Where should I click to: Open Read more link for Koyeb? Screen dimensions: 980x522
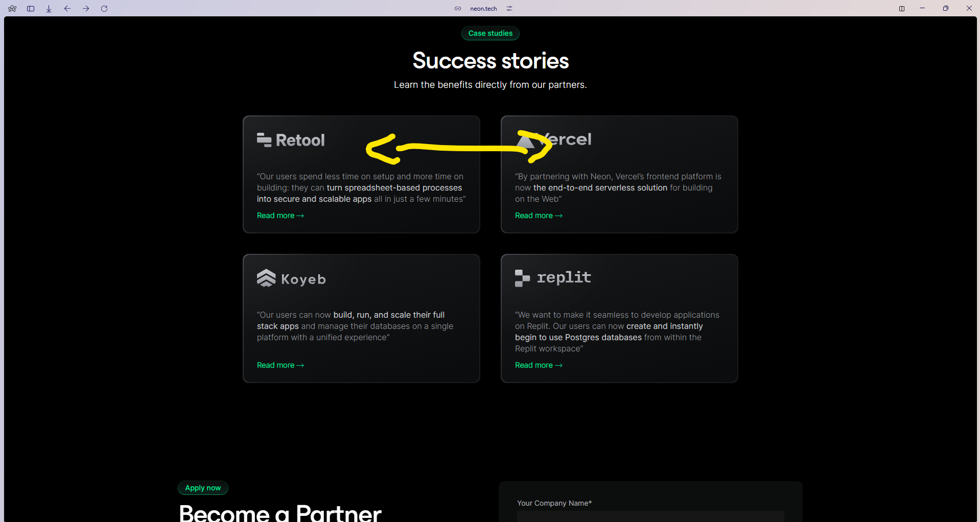coord(280,365)
